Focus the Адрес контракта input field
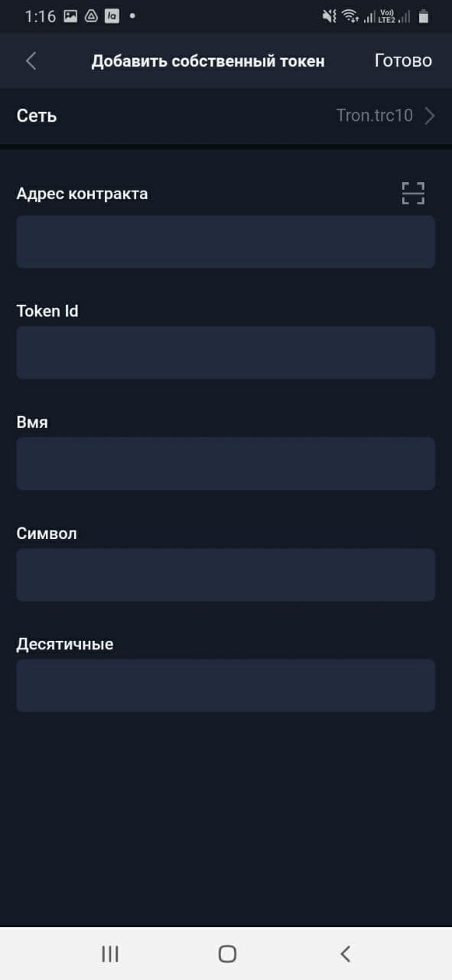This screenshot has width=452, height=980. pyautogui.click(x=226, y=242)
